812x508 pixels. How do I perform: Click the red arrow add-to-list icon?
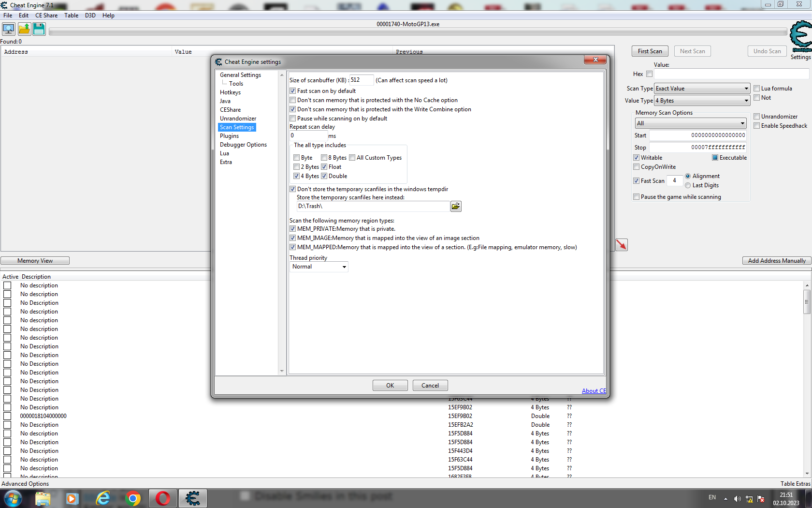click(621, 245)
